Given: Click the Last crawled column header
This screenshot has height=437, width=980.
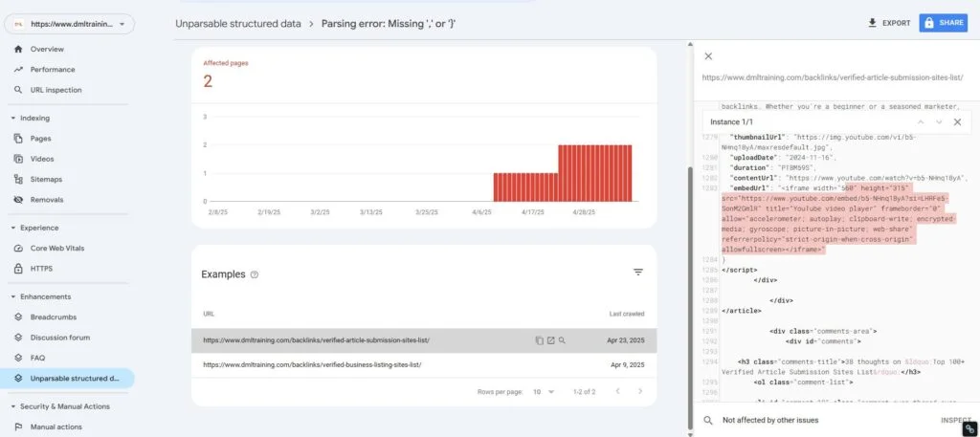Looking at the screenshot, I should coord(626,314).
